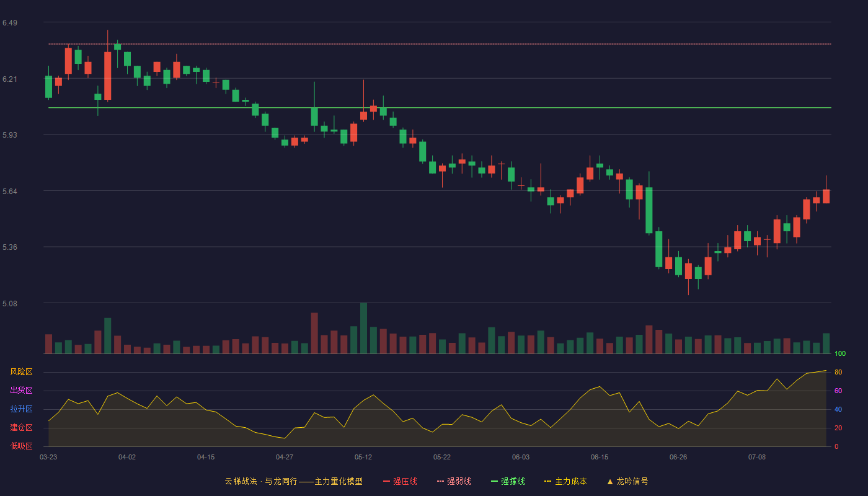Toggle the 强撑线 legend series
868x496 pixels.
pyautogui.click(x=508, y=481)
